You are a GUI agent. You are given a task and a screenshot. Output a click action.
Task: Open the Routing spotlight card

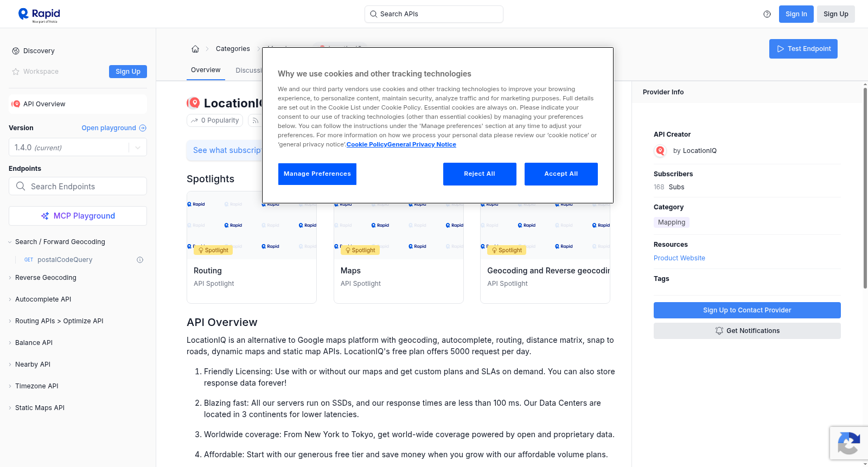click(252, 247)
